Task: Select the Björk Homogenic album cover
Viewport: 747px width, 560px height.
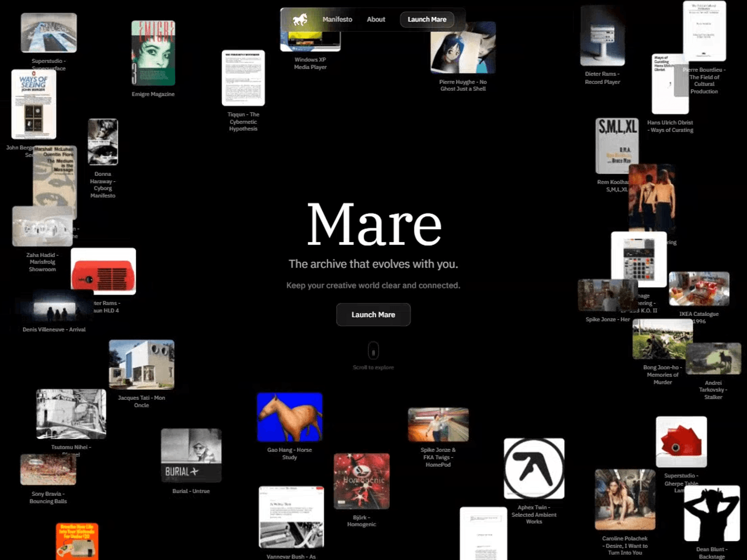Action: pos(361,481)
